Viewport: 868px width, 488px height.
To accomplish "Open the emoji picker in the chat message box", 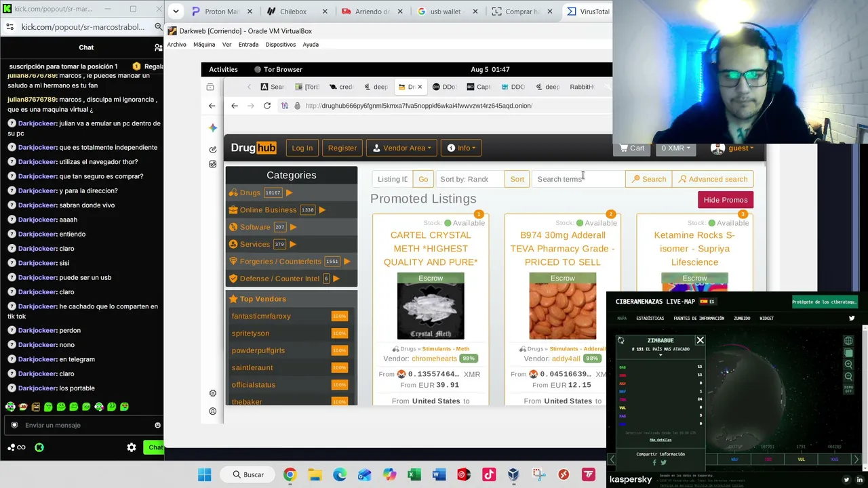I will click(157, 425).
